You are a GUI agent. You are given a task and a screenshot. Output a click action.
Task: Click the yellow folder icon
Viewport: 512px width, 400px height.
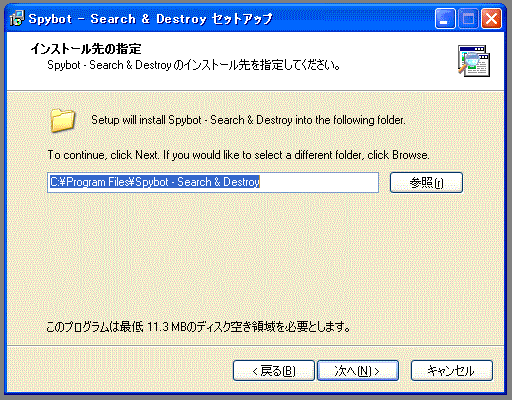click(x=62, y=120)
